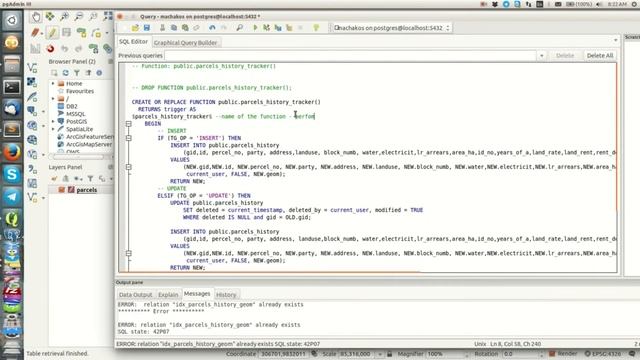Open Telegram from the Ubuntu dock
Viewport: 640px width, 360px height.
12,197
